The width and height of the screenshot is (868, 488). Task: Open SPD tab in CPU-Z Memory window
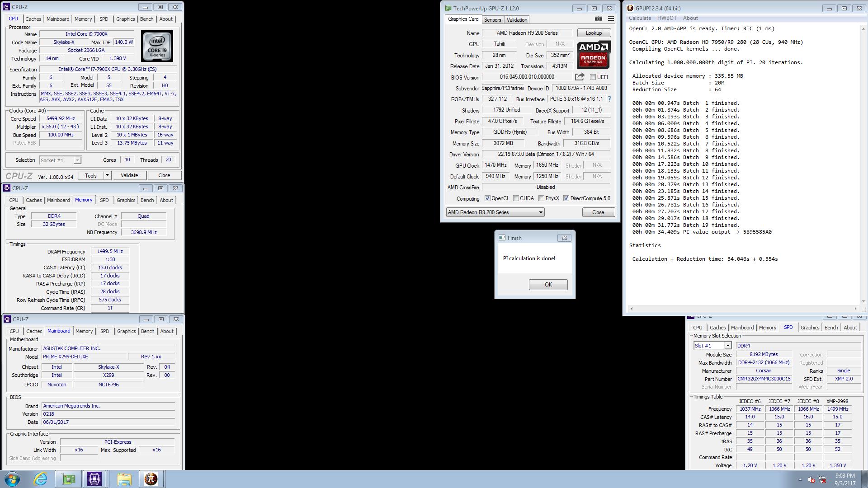pyautogui.click(x=104, y=200)
